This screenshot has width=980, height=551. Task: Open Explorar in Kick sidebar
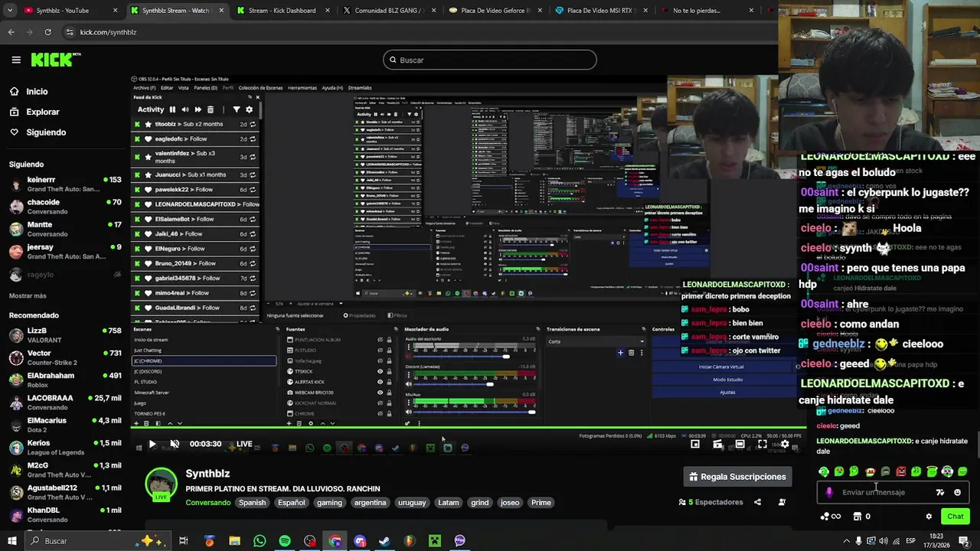coord(34,112)
